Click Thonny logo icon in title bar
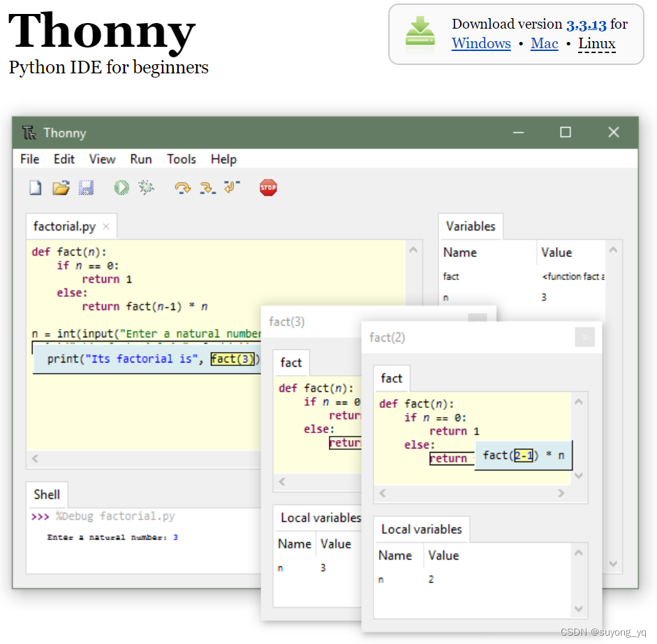 pos(29,133)
